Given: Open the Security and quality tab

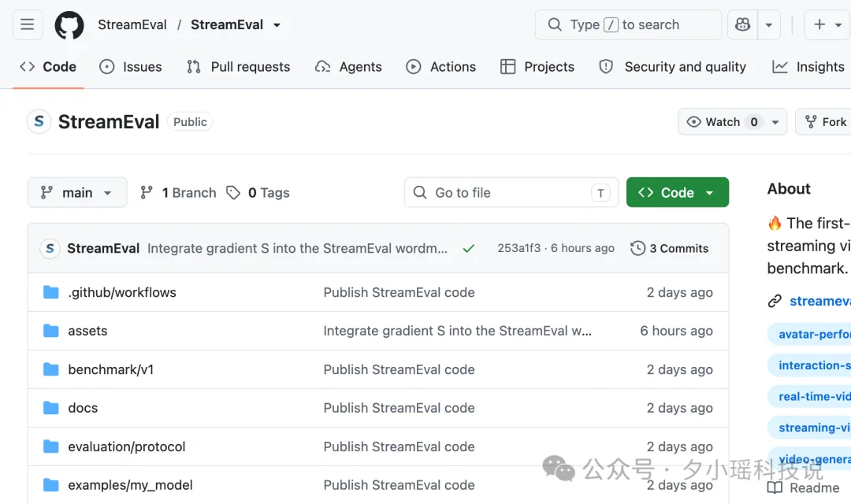Looking at the screenshot, I should (x=672, y=67).
